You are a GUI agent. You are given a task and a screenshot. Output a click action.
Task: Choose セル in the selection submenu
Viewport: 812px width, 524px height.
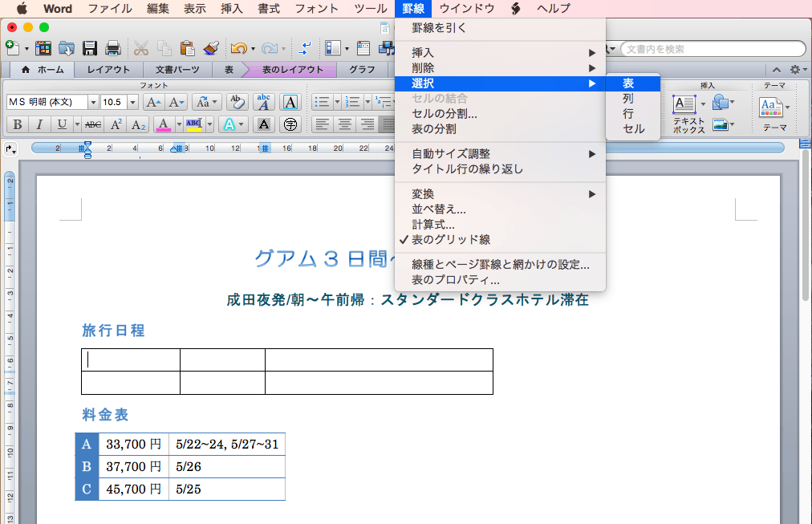tap(633, 128)
